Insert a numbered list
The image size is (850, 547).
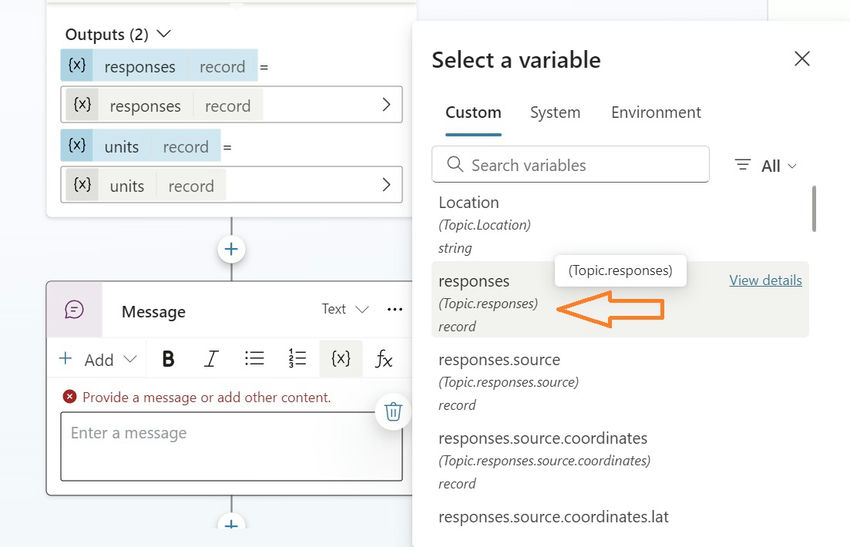click(297, 359)
